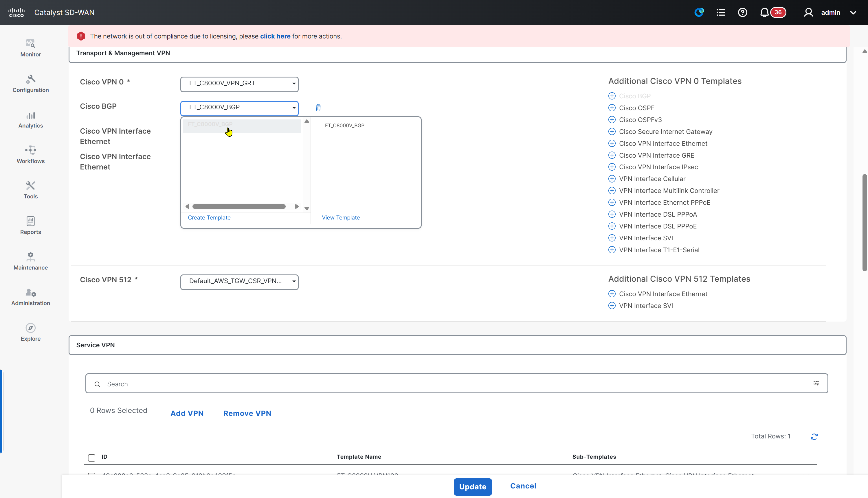Open the Analytics bar chart icon
This screenshot has width=868, height=498.
click(x=30, y=115)
